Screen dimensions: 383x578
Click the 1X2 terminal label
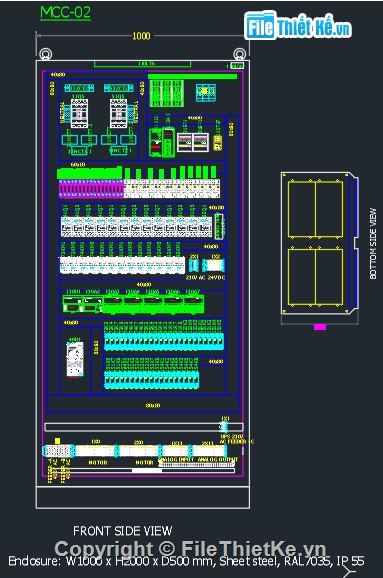(216, 256)
